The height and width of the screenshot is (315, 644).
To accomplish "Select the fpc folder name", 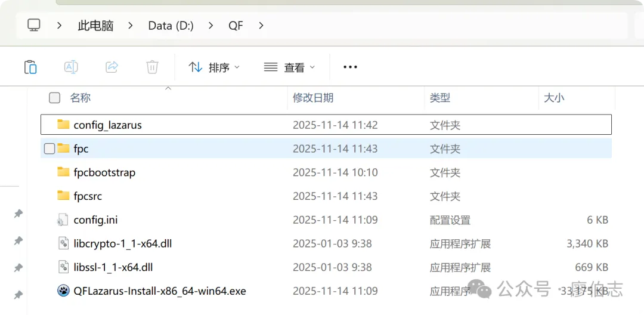I will point(81,149).
